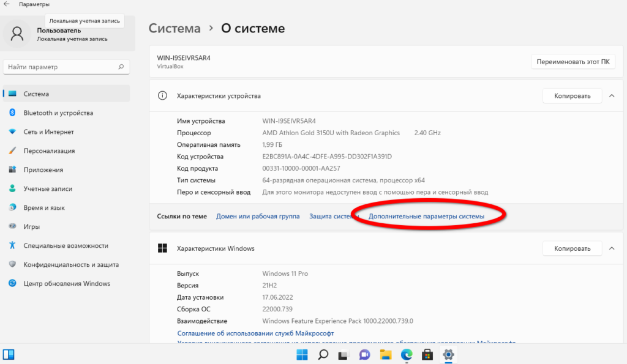The height and width of the screenshot is (364, 627).
Task: Focus the Найти параметр search field
Action: (x=66, y=67)
